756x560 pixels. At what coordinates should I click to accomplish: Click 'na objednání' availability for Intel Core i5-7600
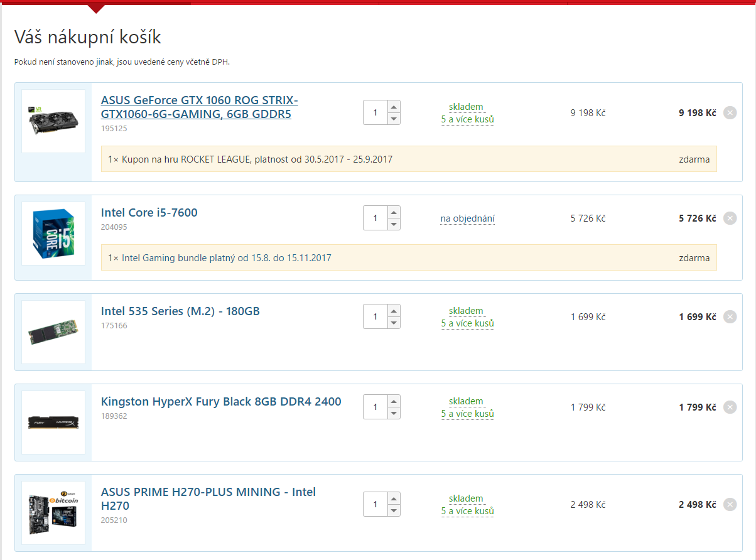467,218
